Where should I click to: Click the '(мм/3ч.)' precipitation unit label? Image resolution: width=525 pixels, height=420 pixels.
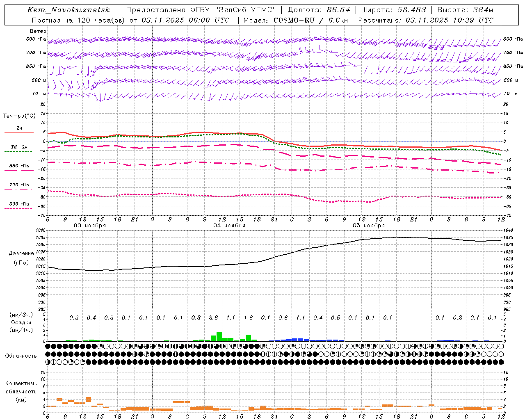click(x=21, y=315)
